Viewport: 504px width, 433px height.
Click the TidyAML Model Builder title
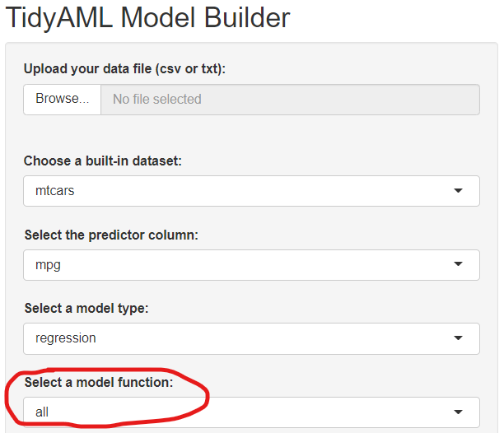coord(147,17)
